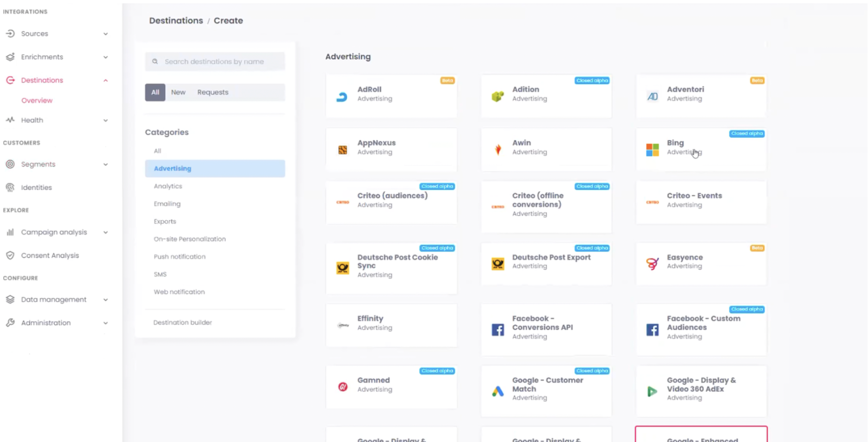Viewport: 868px width, 442px height.
Task: Click the Adition logo icon
Action: [x=498, y=97]
